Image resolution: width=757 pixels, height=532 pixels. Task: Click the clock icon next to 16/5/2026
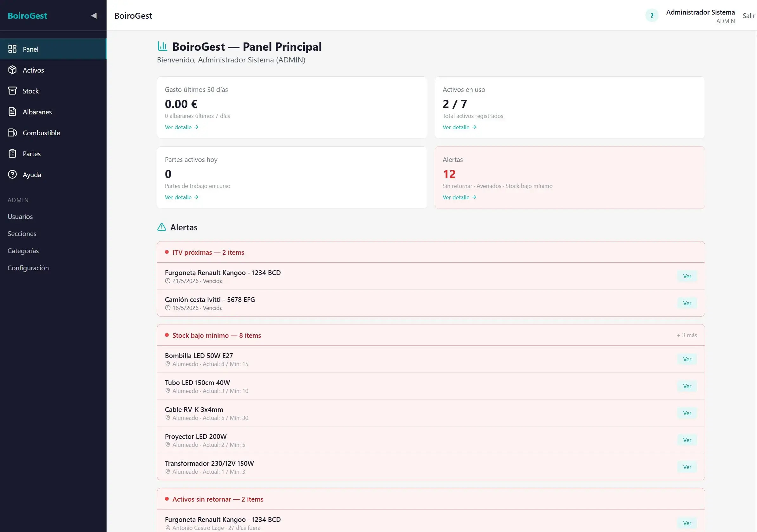(x=167, y=308)
